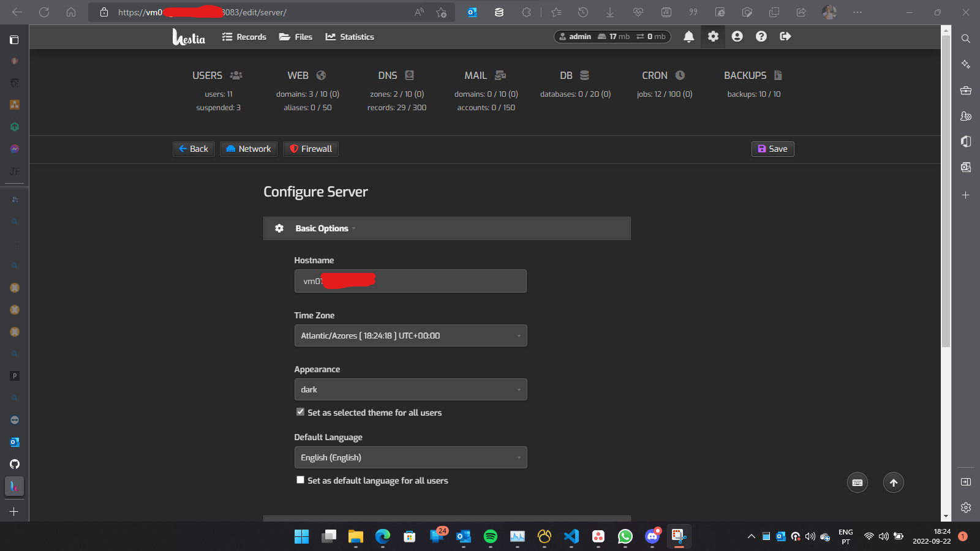Toggle Read aloud in address bar

pyautogui.click(x=419, y=12)
